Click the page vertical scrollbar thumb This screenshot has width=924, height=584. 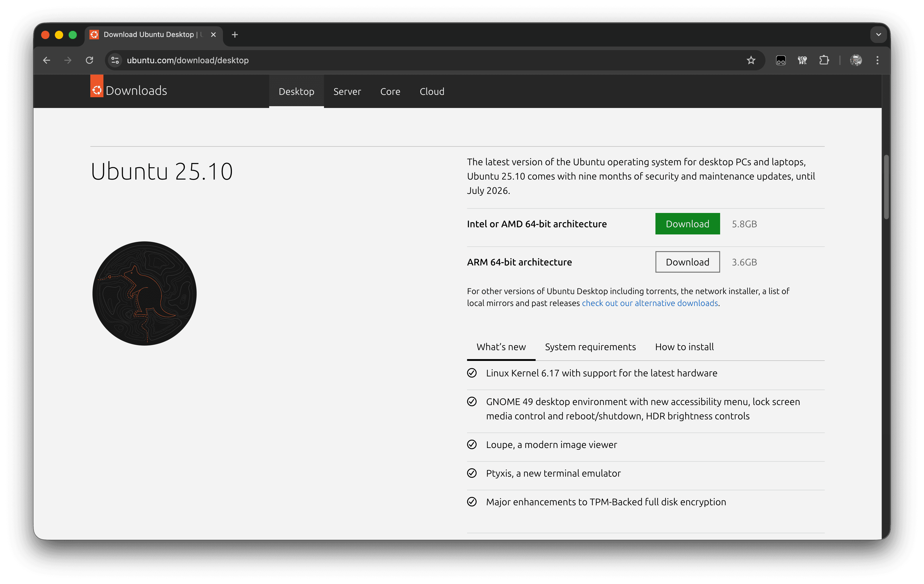point(886,187)
